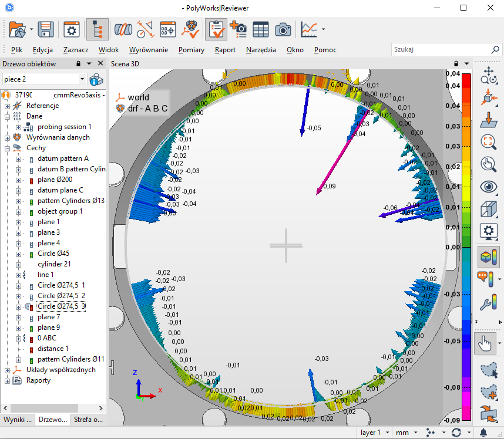This screenshot has height=439, width=504.
Task: Click the freeform region add icon
Action: coord(489,392)
